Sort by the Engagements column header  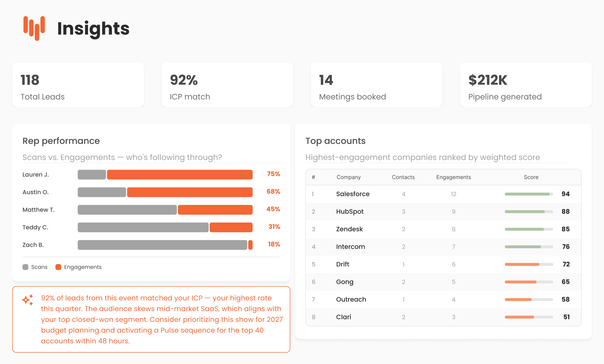453,177
